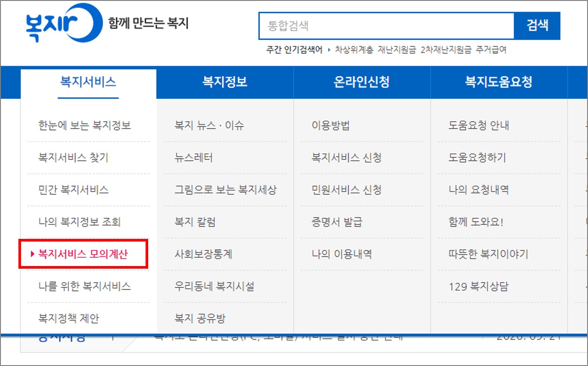
Task: Click the 함께 만드는 복지 slogan
Action: 148,23
